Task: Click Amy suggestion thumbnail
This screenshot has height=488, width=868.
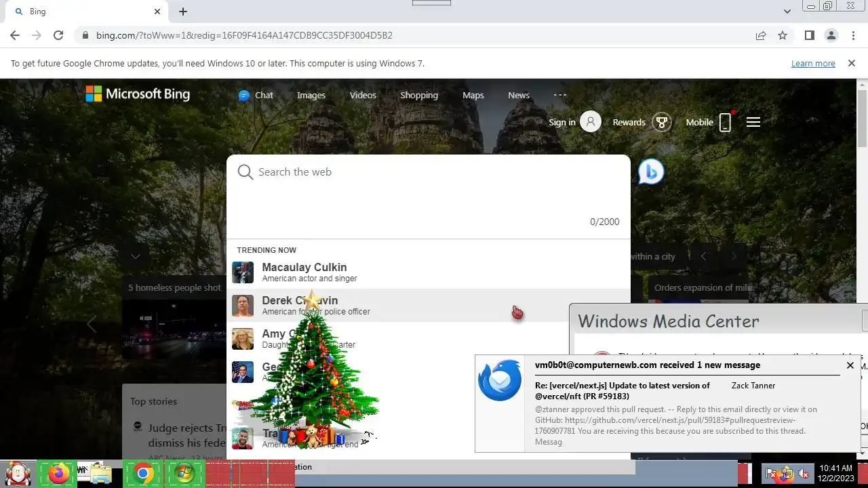Action: (x=243, y=339)
